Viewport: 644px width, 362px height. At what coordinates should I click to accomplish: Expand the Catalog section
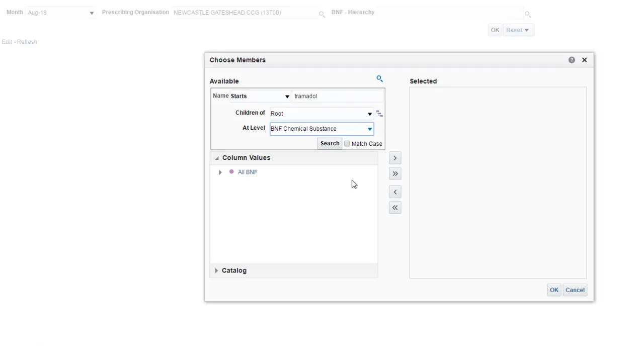coord(217,270)
